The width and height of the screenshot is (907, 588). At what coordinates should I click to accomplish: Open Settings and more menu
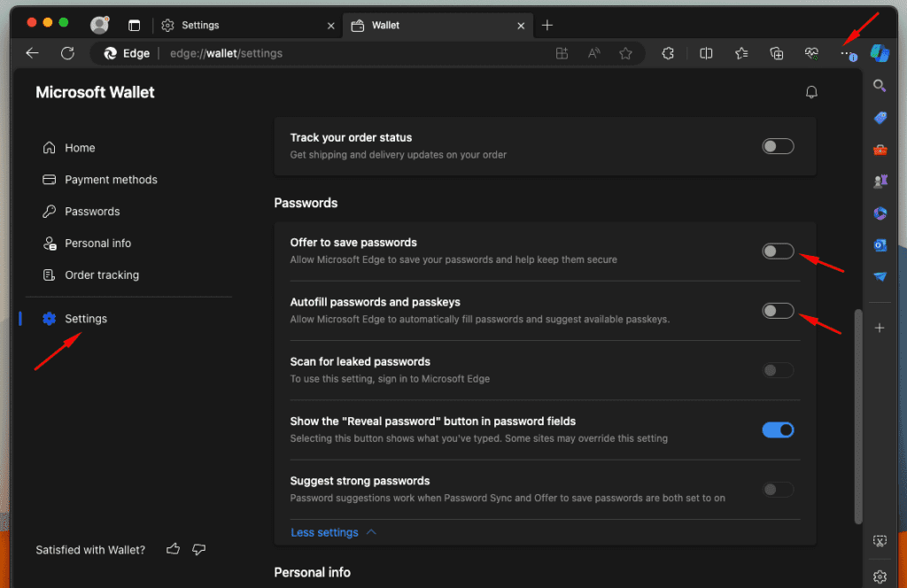click(x=848, y=53)
